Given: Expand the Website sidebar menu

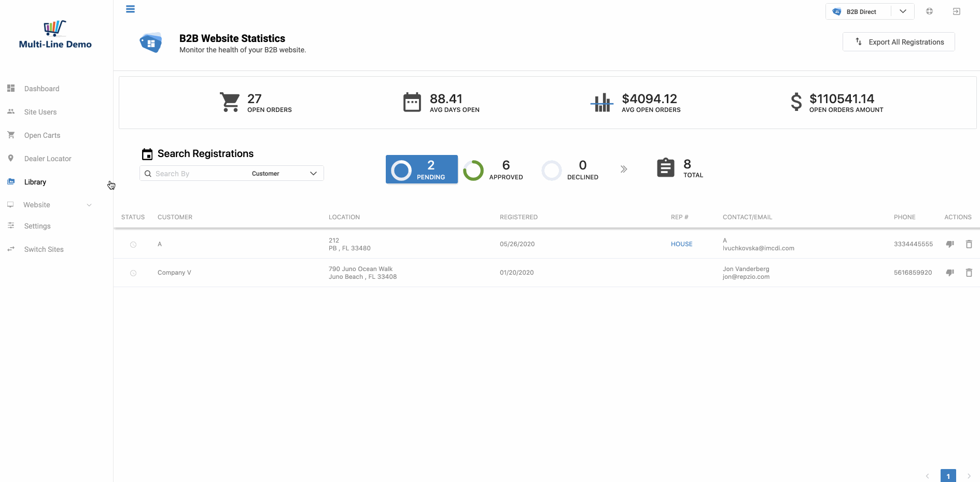Looking at the screenshot, I should tap(50, 205).
